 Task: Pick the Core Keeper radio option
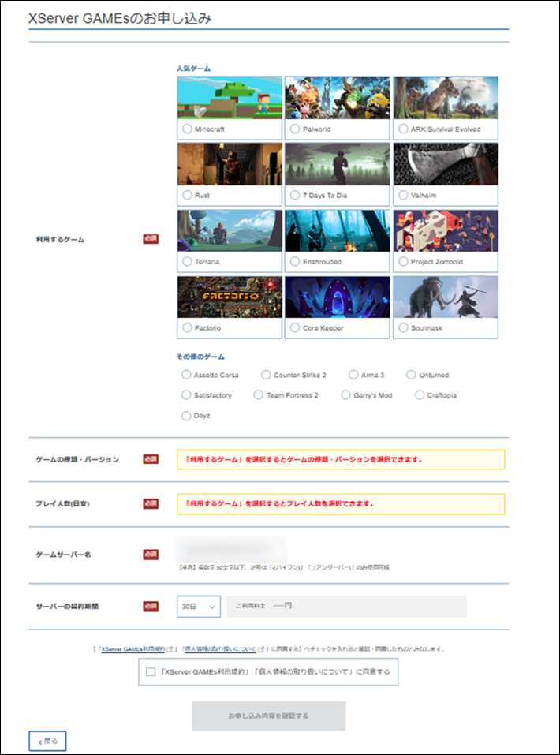(295, 328)
